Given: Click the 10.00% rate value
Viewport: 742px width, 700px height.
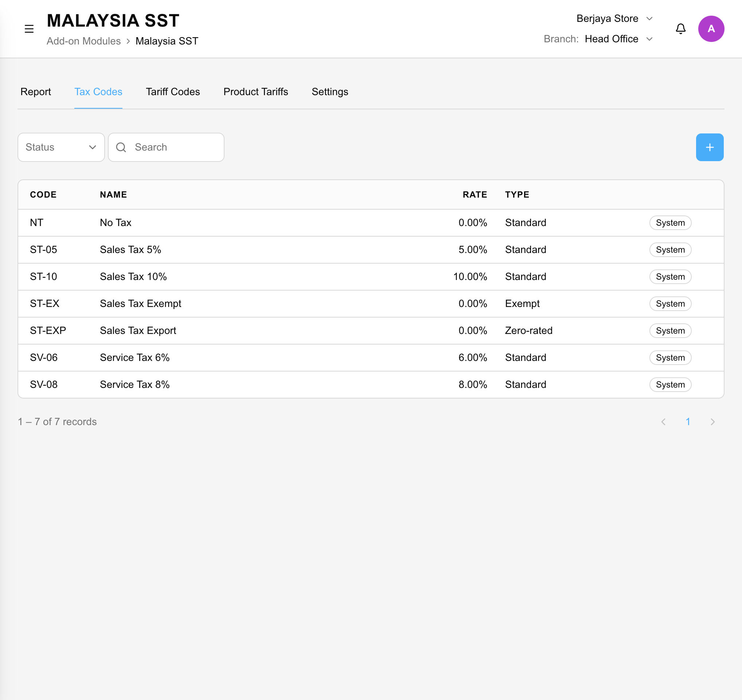Looking at the screenshot, I should (x=470, y=276).
